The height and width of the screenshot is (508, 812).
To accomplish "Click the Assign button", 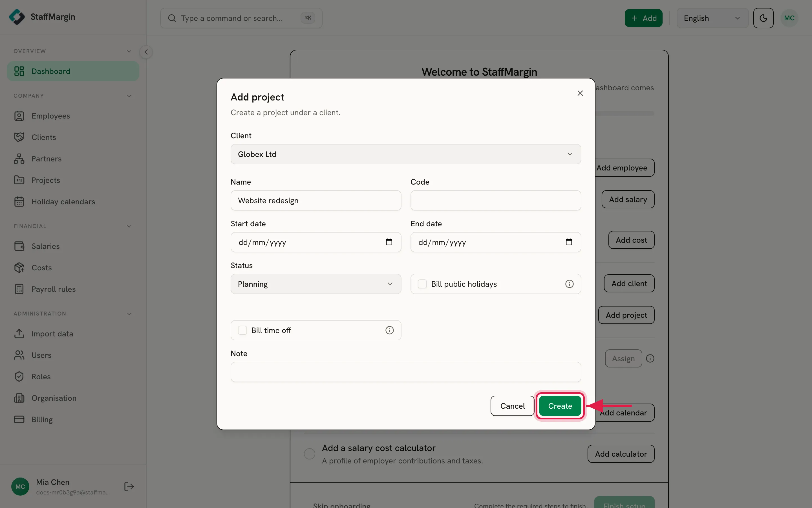I will pyautogui.click(x=623, y=358).
